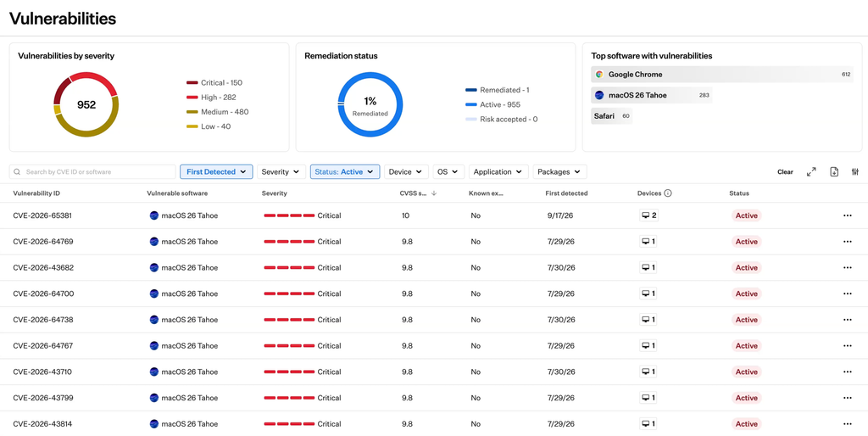Click the severity donut chart total 952
The height and width of the screenshot is (436, 868).
[86, 104]
